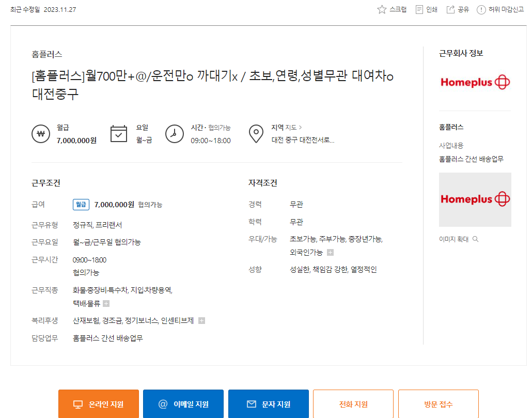Click the 7,000,000원 value in summary row
This screenshot has height=418, width=532.
(x=76, y=141)
